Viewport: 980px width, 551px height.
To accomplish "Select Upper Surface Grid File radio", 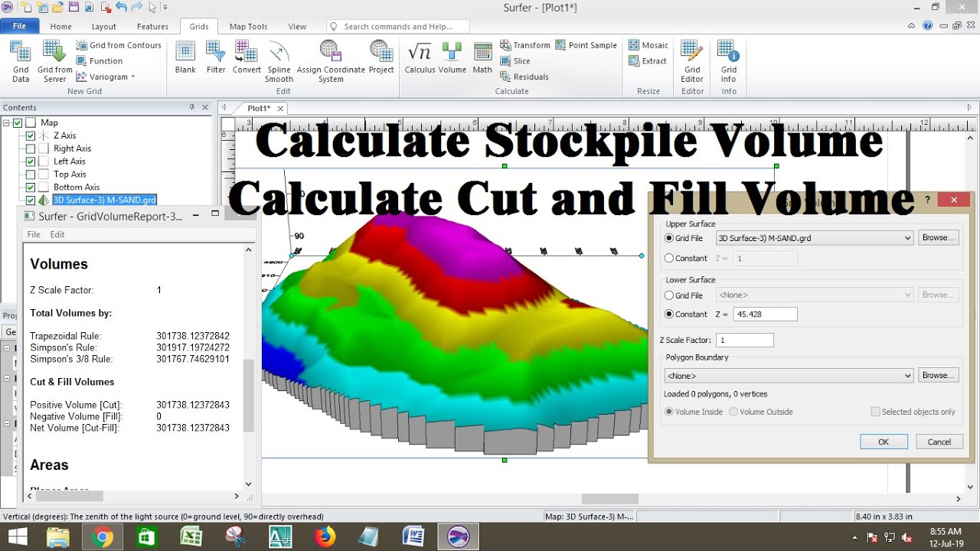I will tap(670, 238).
